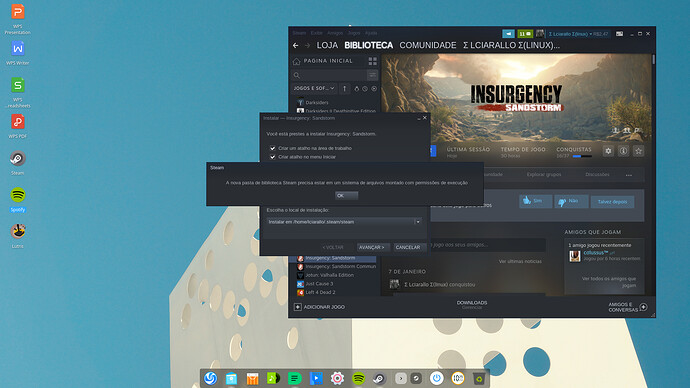690x388 pixels.
Task: Switch to the LOJA tab
Action: point(327,45)
